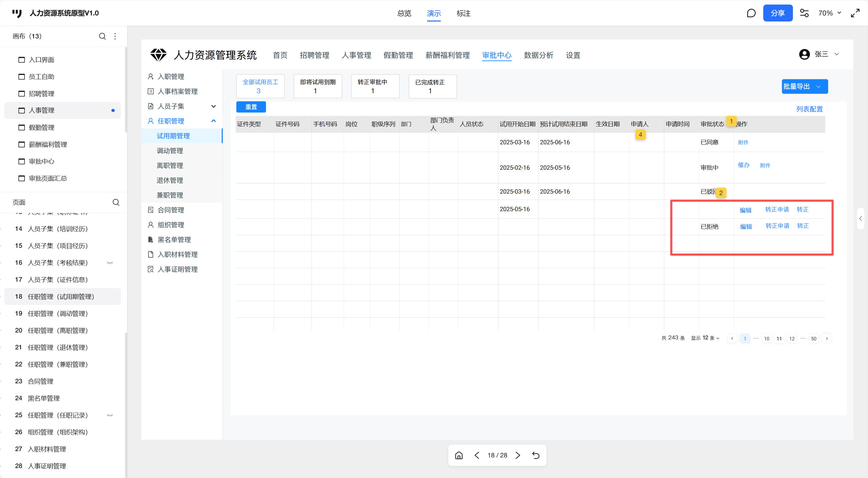Search canvases with magnifier icon

coord(102,36)
